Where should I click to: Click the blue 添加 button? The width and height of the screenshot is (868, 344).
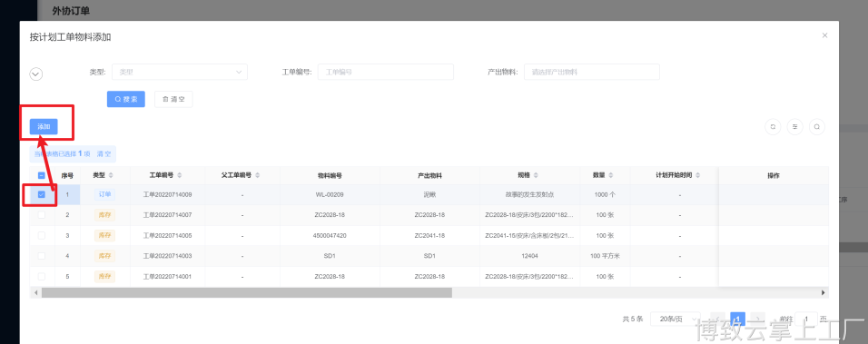tap(44, 127)
